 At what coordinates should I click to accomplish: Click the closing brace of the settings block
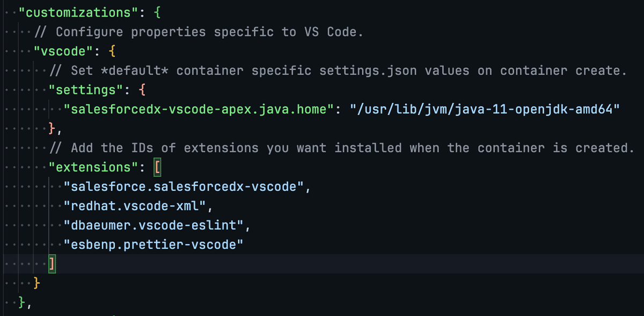52,128
